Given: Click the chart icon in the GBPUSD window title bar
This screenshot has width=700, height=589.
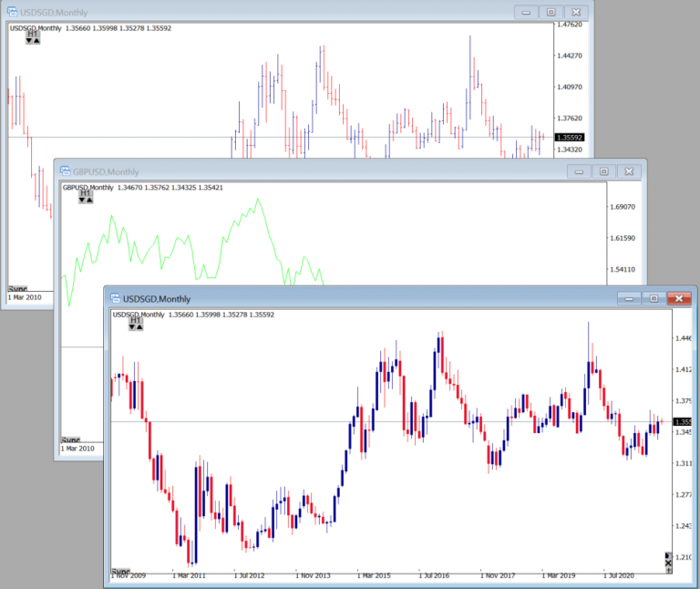Looking at the screenshot, I should [64, 171].
